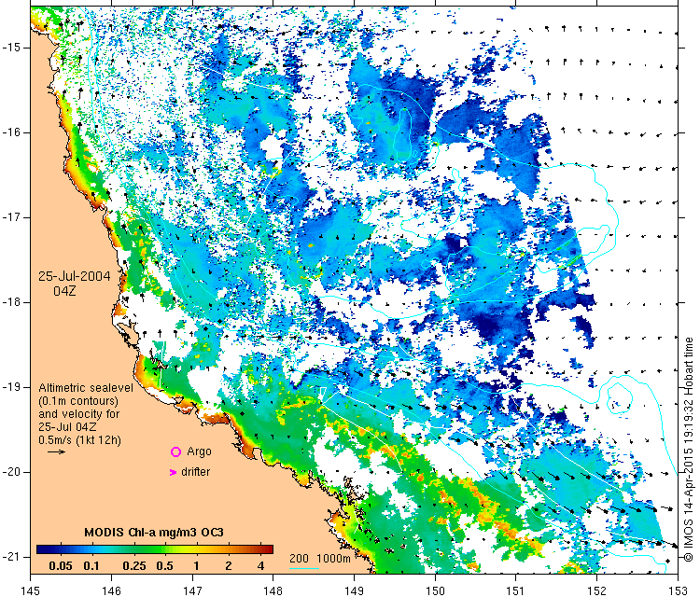The width and height of the screenshot is (700, 597).
Task: Click the '25-Jul 04Z' legend text line
Action: tap(67, 426)
